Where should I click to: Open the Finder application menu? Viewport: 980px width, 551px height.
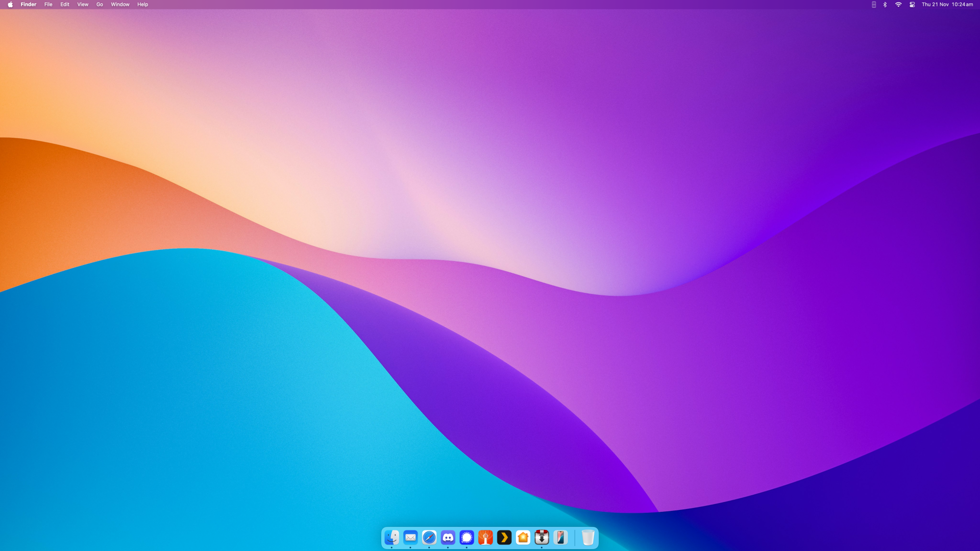pyautogui.click(x=28, y=4)
